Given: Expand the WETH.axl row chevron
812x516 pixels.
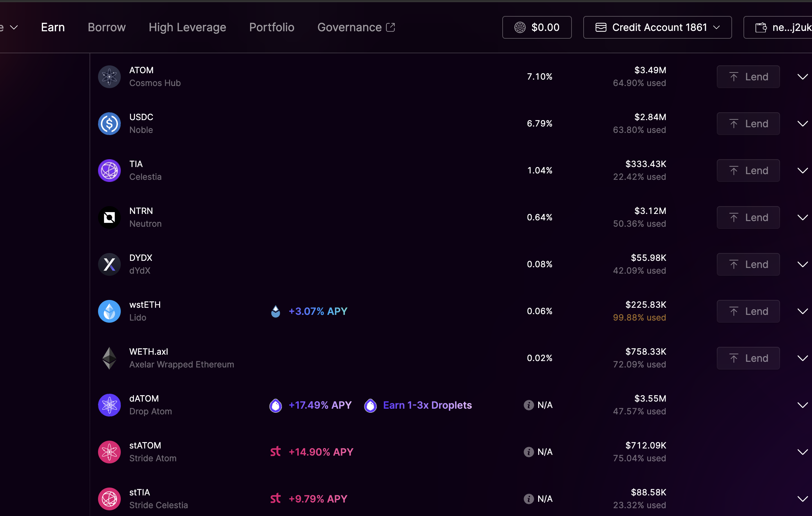Looking at the screenshot, I should tap(802, 358).
